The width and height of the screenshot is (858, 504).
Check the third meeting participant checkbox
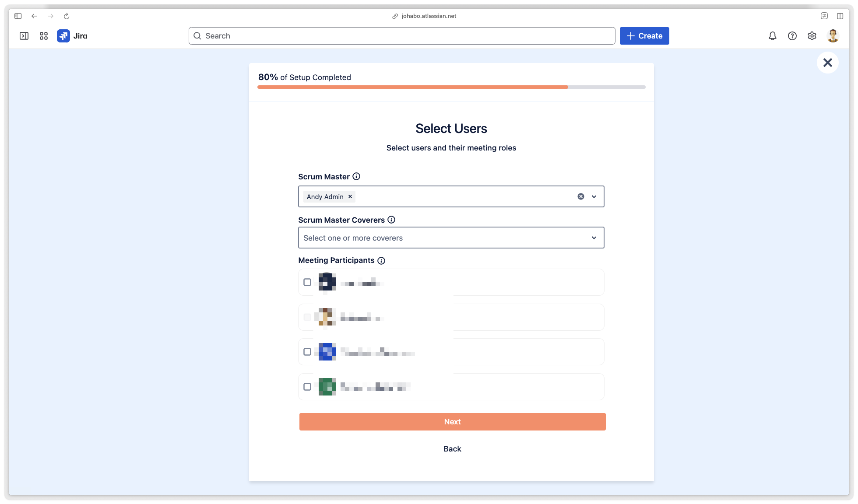coord(307,352)
